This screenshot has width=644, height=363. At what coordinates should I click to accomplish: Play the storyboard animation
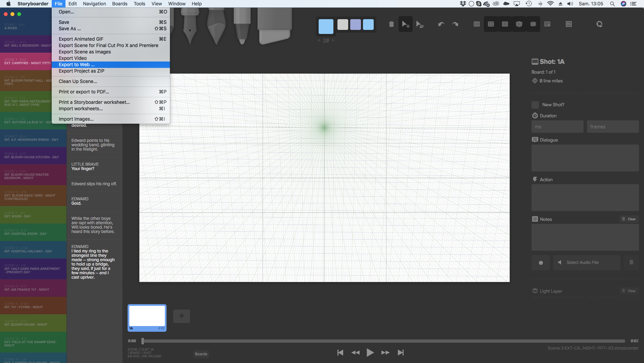point(370,353)
